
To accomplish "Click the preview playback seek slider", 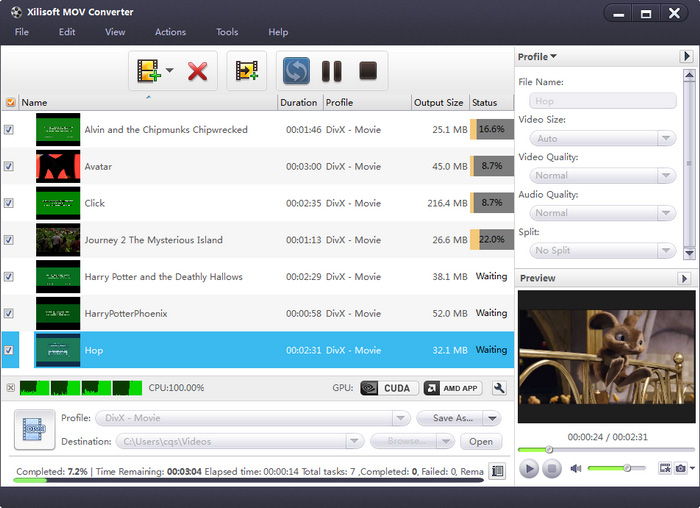I will point(606,450).
